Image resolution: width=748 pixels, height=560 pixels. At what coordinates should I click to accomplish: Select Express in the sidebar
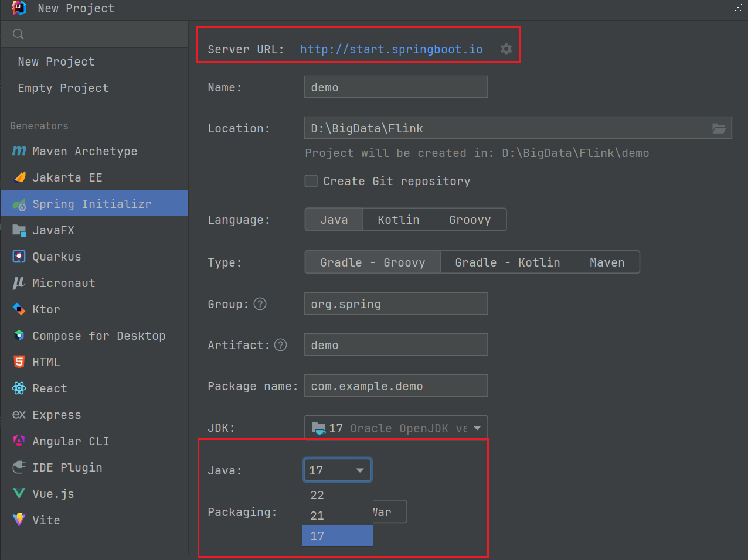(x=94, y=415)
